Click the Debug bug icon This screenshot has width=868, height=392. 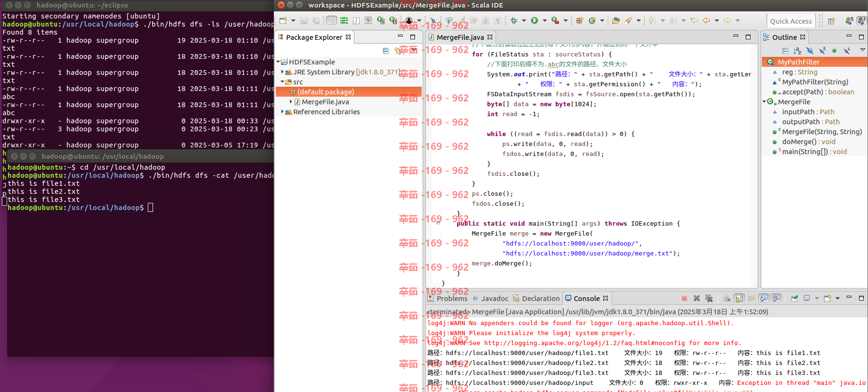click(514, 20)
